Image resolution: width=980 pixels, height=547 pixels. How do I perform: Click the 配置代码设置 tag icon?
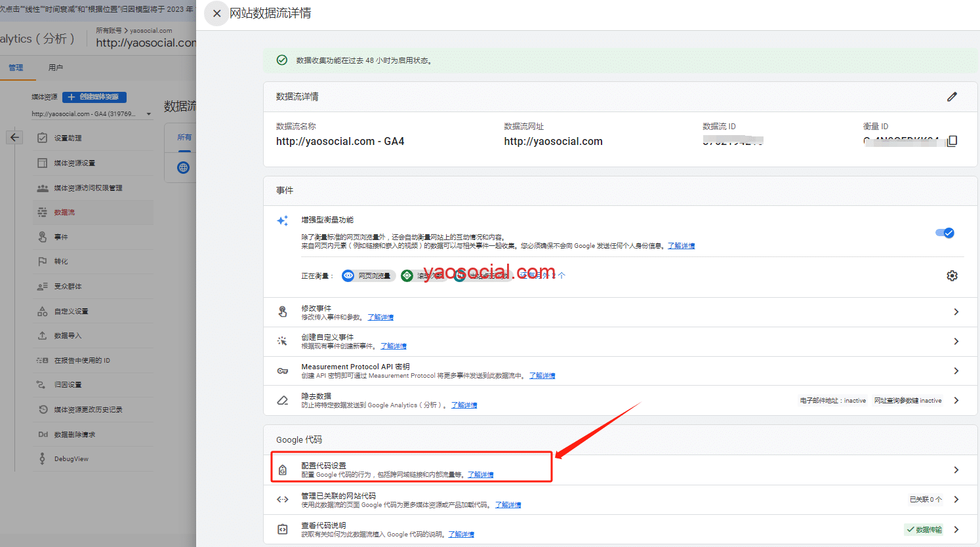coord(283,470)
